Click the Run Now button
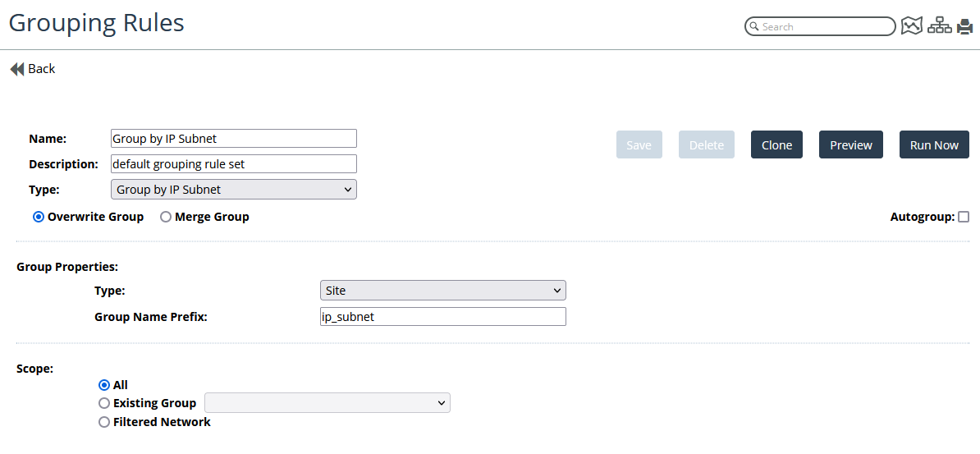Viewport: 980px width, 454px height. (934, 145)
